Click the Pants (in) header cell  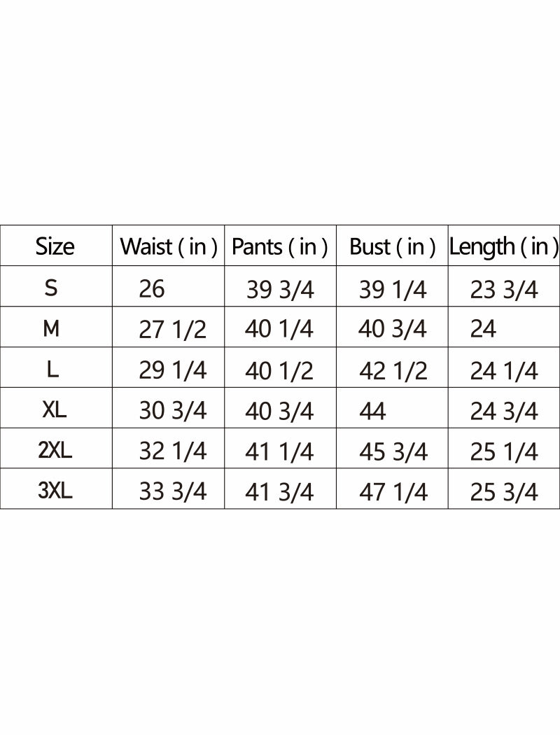point(279,246)
